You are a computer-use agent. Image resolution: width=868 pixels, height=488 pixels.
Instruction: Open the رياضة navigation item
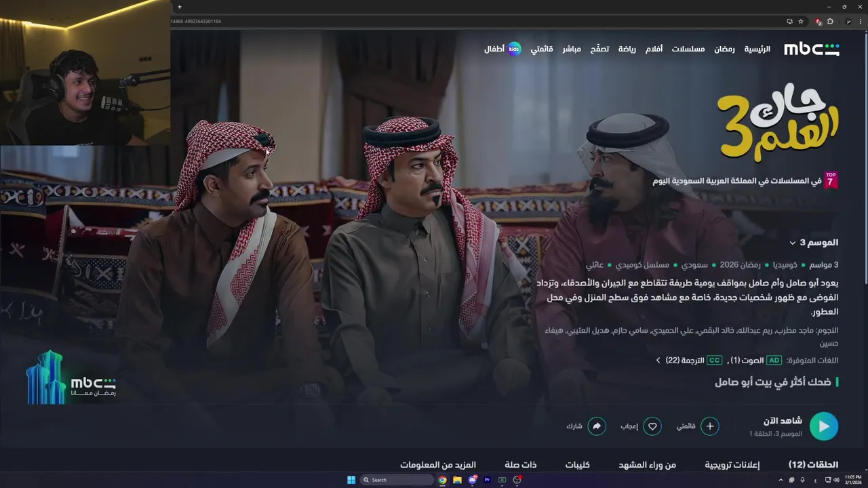(627, 49)
